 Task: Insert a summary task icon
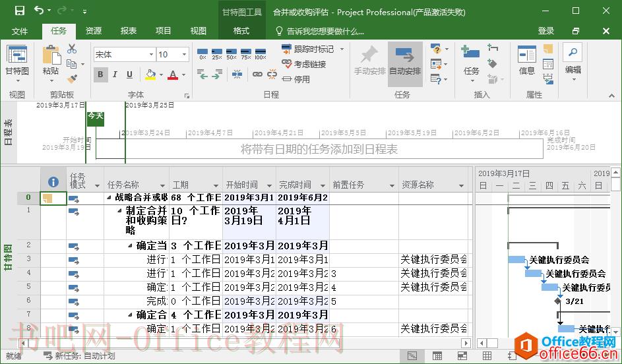point(493,48)
